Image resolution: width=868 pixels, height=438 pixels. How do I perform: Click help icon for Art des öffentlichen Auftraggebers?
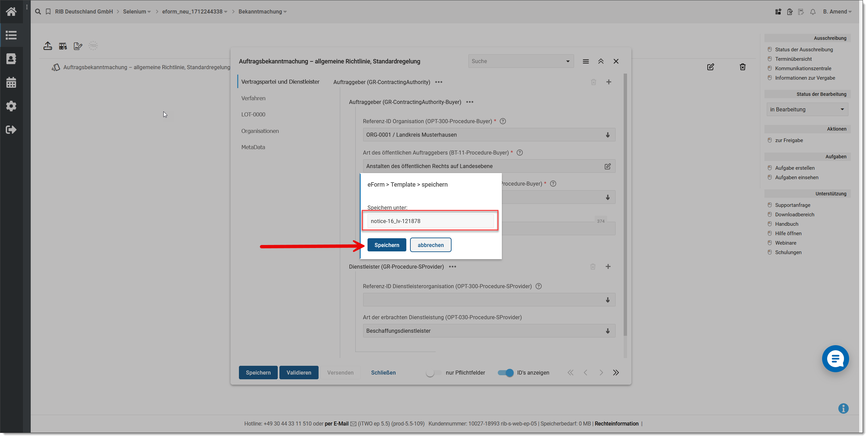click(520, 153)
